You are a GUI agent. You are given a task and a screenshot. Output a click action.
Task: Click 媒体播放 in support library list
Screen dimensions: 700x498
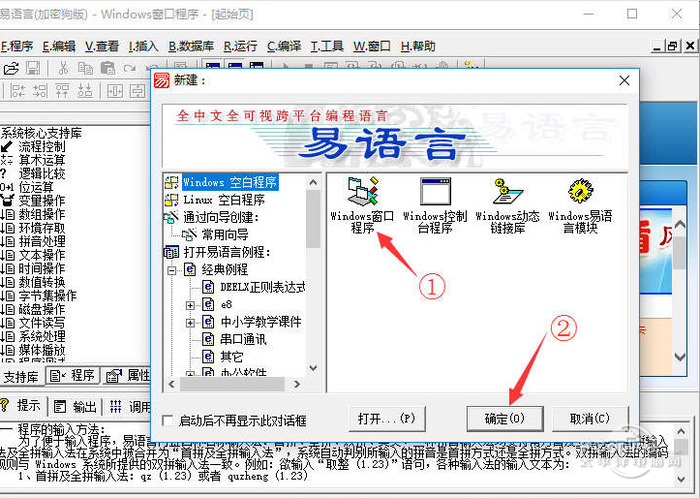pos(42,350)
